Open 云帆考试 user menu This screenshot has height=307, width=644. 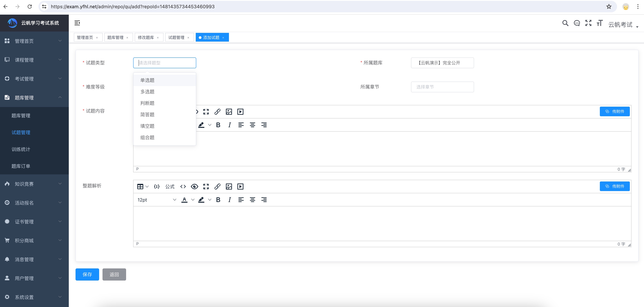tap(623, 24)
